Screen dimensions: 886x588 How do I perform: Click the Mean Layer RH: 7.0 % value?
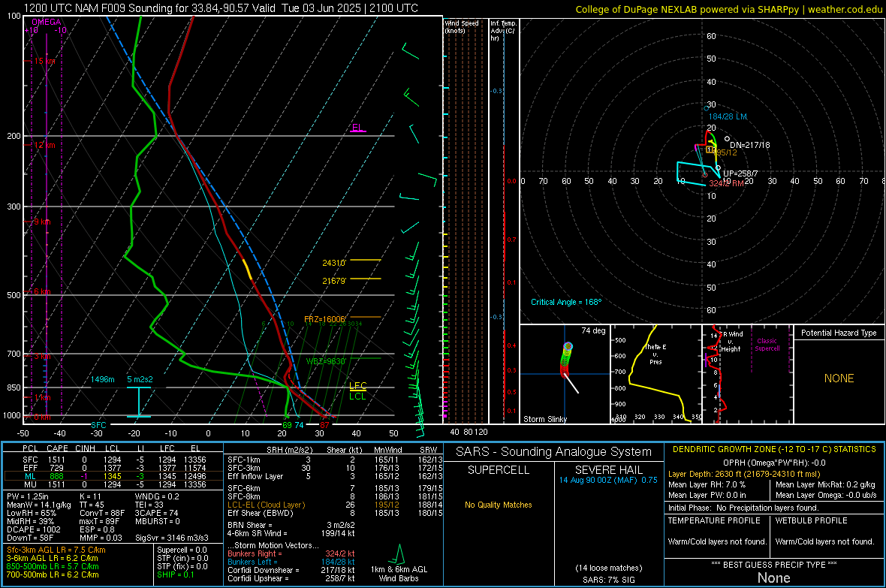707,484
